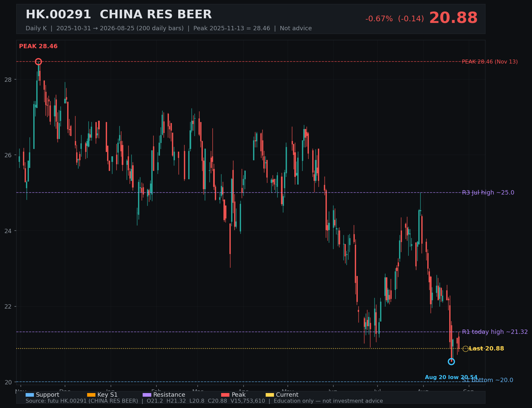Click the large 20.88 price in the header
Viewport: 532px width, 408px height.
pos(453,18)
